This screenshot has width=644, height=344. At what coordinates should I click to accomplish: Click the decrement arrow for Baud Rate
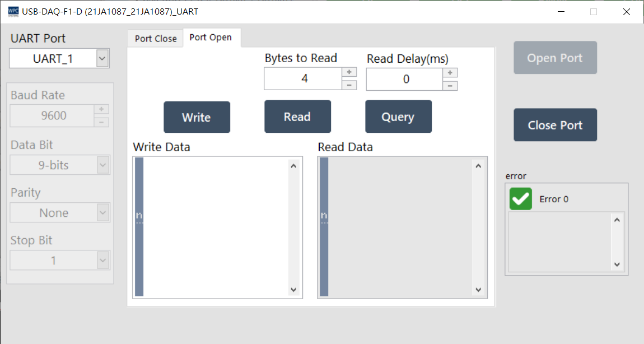pos(102,122)
